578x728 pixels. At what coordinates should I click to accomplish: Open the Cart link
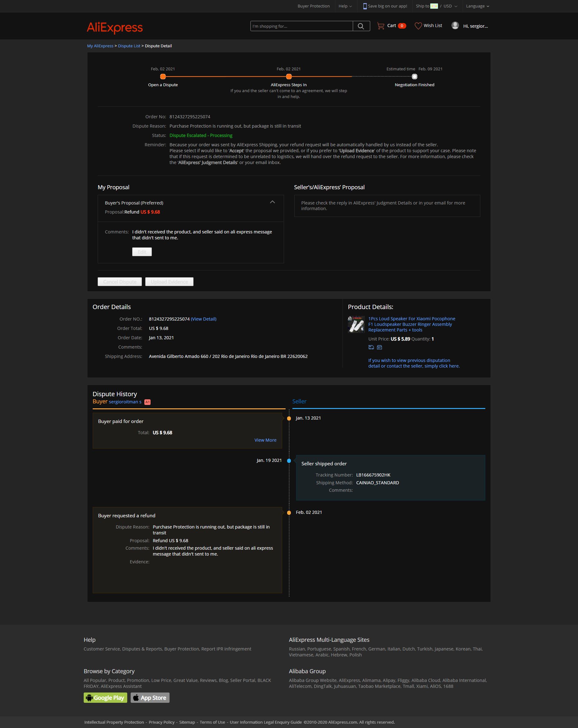[391, 26]
